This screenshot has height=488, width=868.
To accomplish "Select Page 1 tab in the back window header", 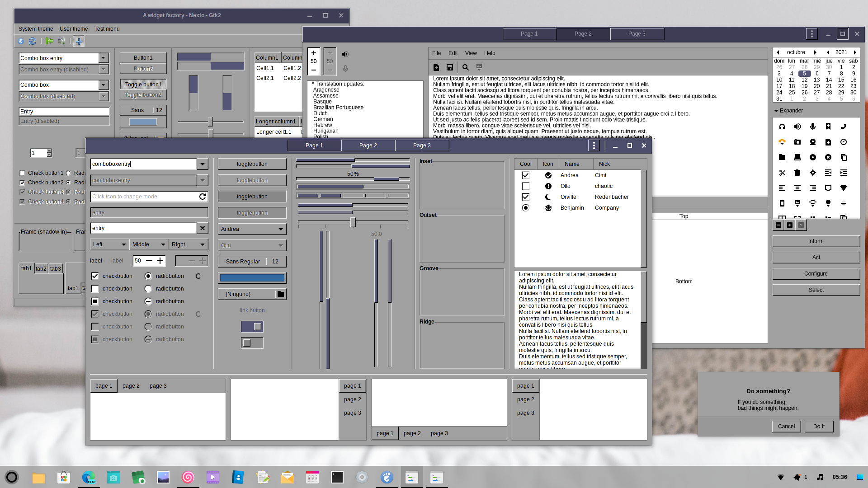I will (x=529, y=34).
